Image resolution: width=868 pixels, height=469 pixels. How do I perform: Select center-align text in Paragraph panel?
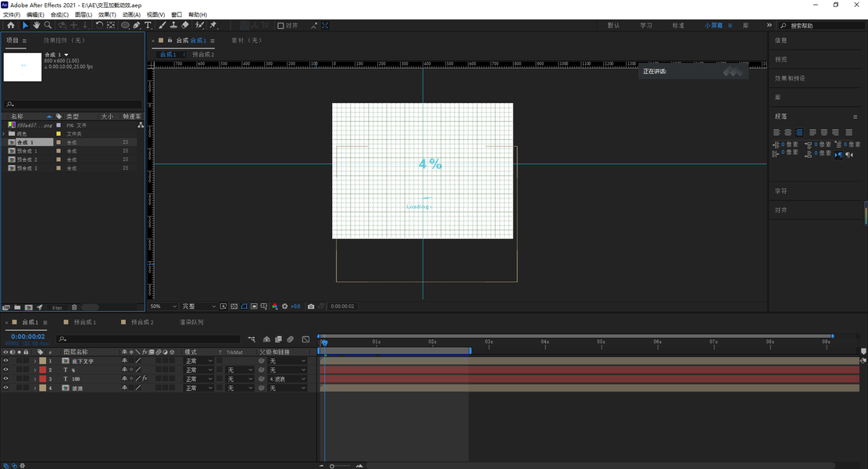pyautogui.click(x=788, y=132)
